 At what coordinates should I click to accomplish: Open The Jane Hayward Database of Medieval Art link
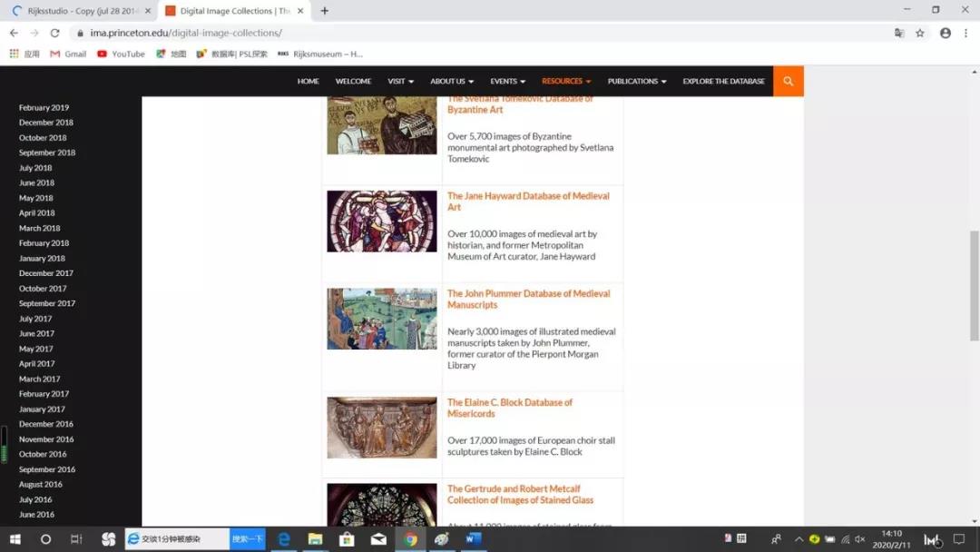527,202
